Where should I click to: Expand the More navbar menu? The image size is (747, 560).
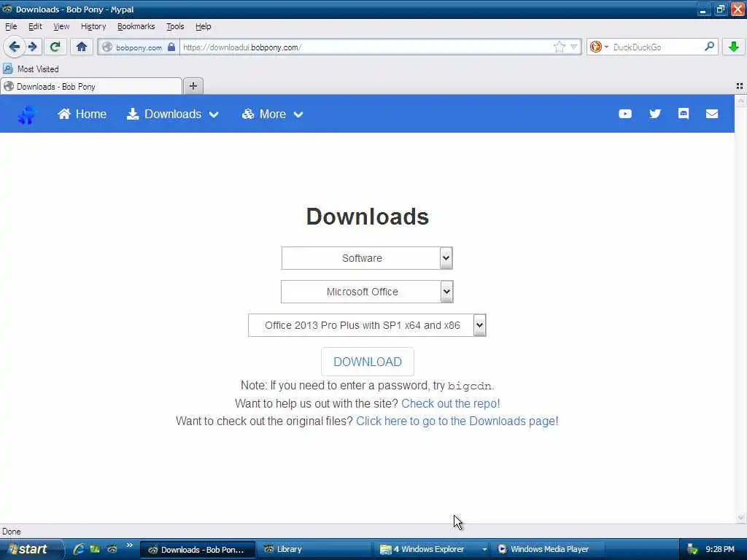tap(273, 114)
